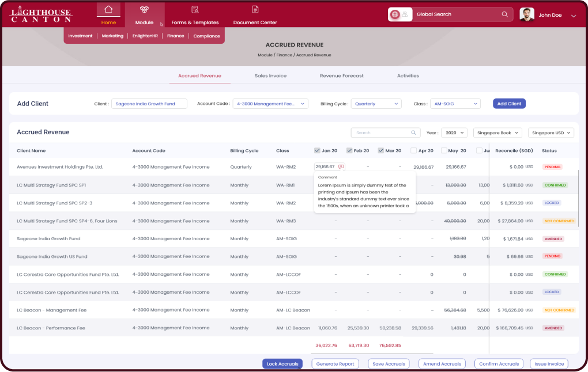Click the people icon beside Global Search
Image resolution: width=588 pixels, height=372 pixels.
405,14
